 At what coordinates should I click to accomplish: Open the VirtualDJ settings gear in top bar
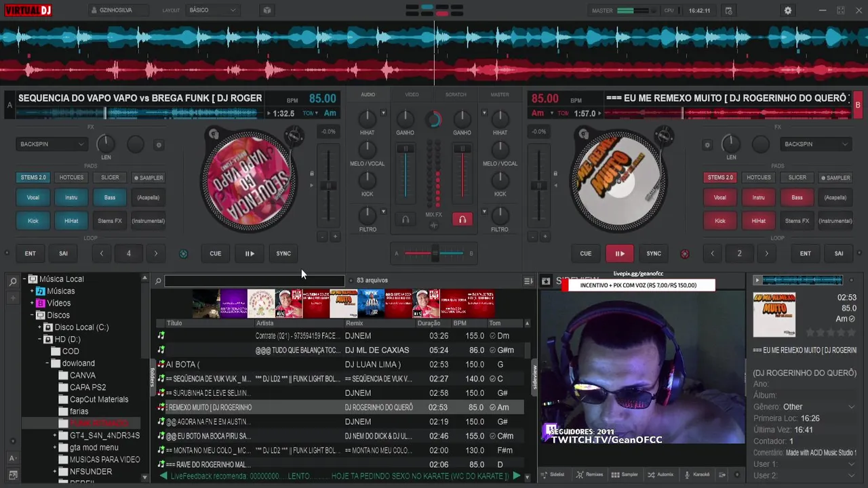[x=787, y=10]
